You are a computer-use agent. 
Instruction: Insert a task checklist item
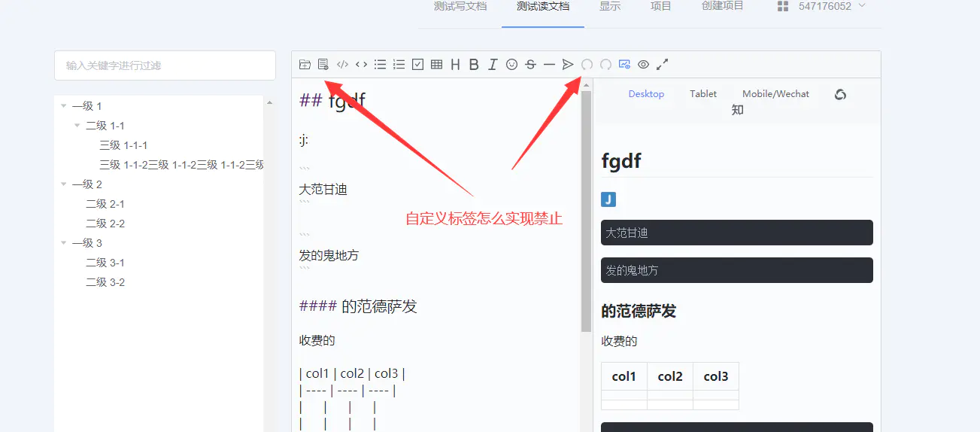417,65
